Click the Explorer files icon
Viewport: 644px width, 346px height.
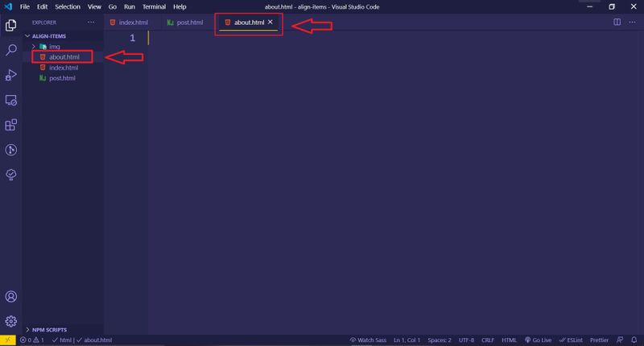11,25
